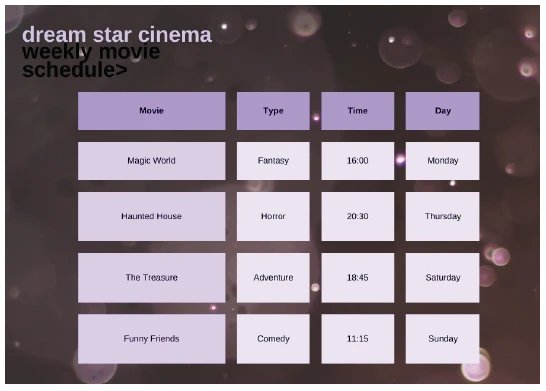The height and width of the screenshot is (391, 546).
Task: Click the 'Haunted House' movie cell
Action: [x=151, y=216]
